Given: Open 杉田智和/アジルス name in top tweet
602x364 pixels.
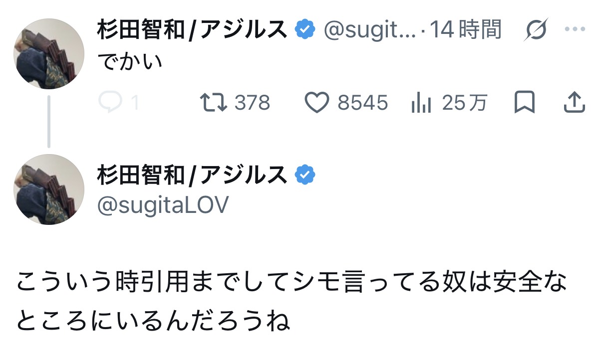Looking at the screenshot, I should [193, 30].
